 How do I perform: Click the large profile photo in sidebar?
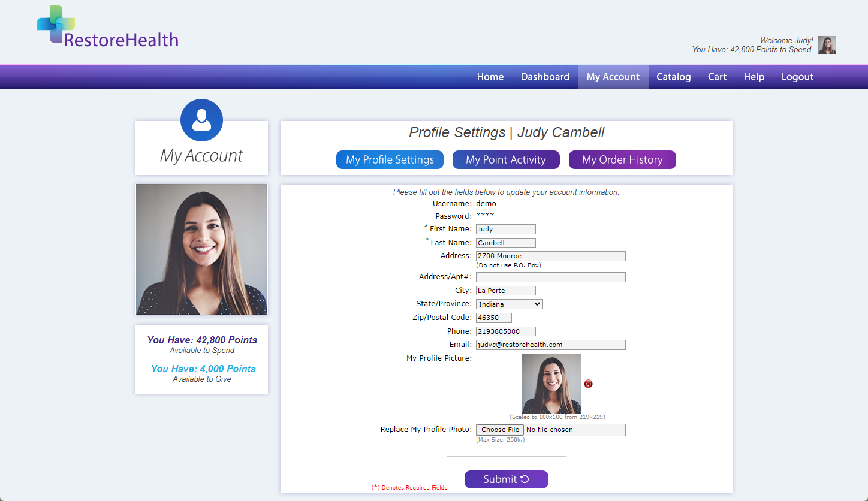[201, 249]
